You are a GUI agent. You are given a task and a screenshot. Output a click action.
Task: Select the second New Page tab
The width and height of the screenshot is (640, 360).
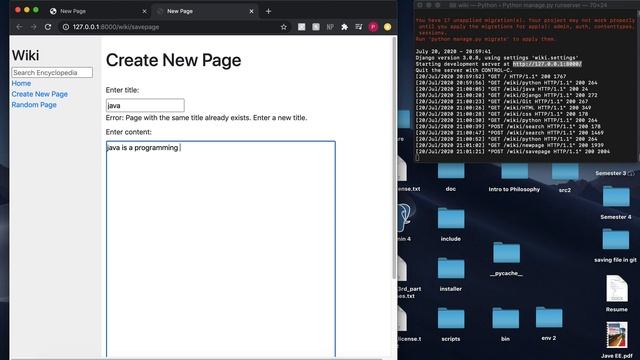[204, 11]
